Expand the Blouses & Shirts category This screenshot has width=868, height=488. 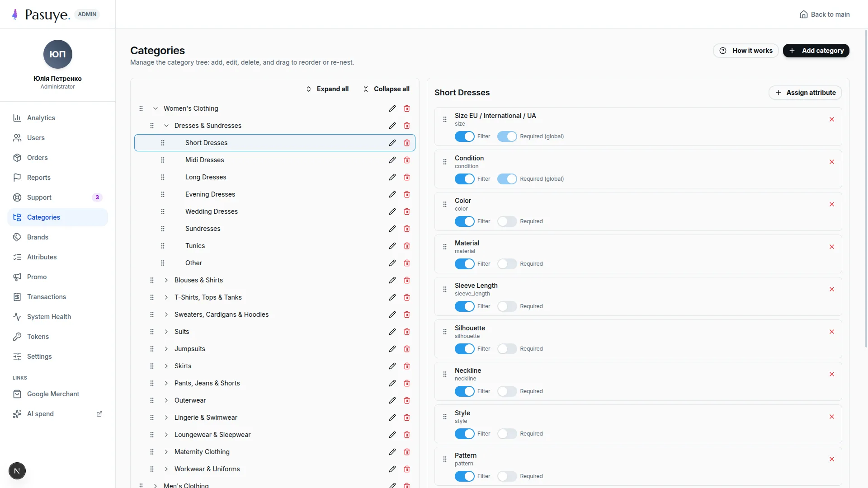[x=166, y=280]
